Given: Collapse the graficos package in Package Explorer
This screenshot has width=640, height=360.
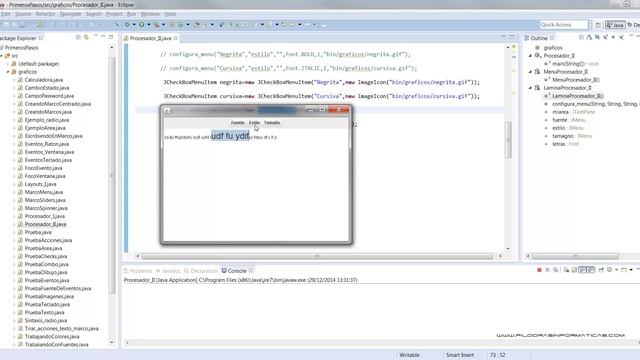Looking at the screenshot, I should [8, 72].
